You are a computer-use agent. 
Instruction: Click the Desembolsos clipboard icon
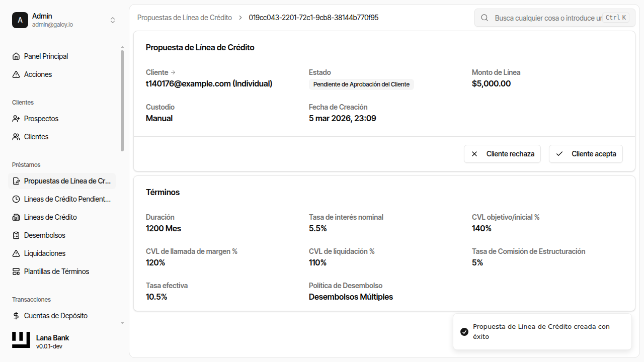point(16,235)
